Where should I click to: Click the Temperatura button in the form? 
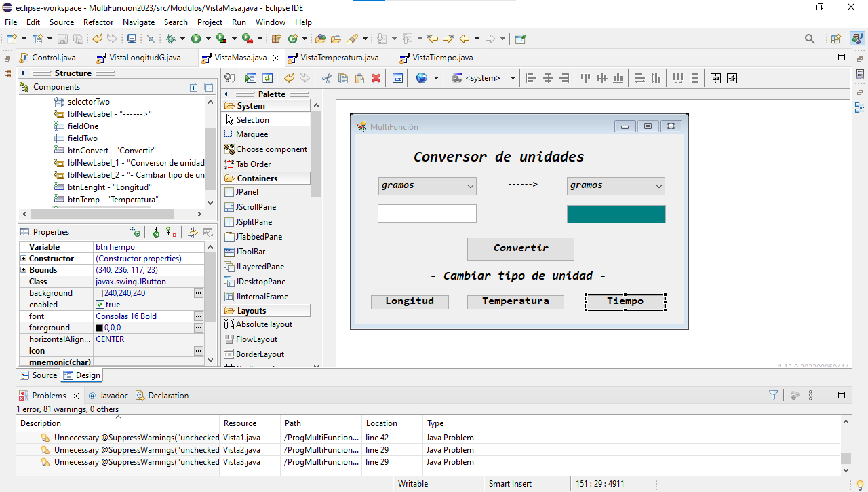[515, 302]
